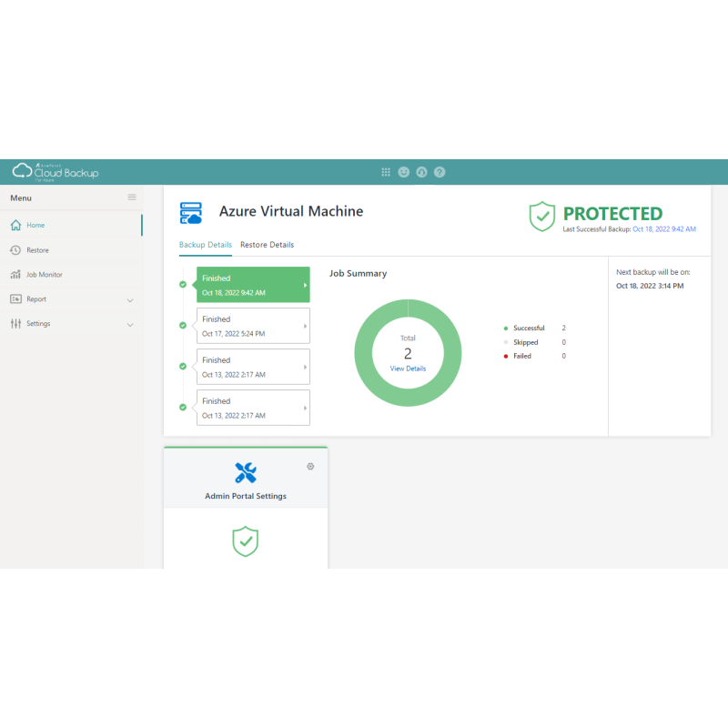Image resolution: width=728 pixels, height=728 pixels.
Task: Click the Admin Portal wrench tools icon
Action: point(246,472)
